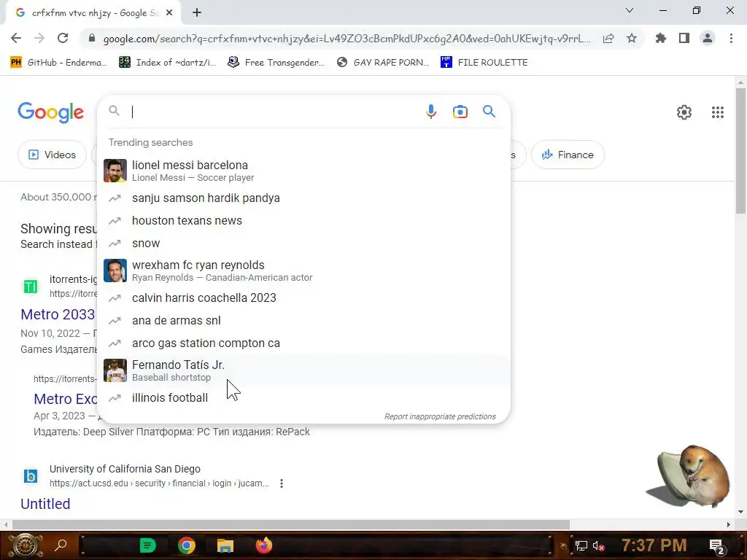747x560 pixels.
Task: Open more options for UCSD result
Action: click(x=282, y=483)
